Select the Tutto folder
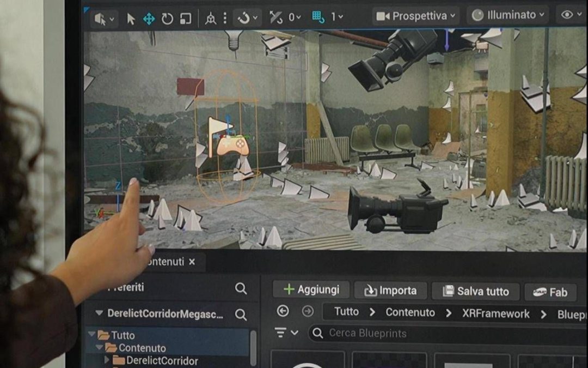 coord(117,335)
